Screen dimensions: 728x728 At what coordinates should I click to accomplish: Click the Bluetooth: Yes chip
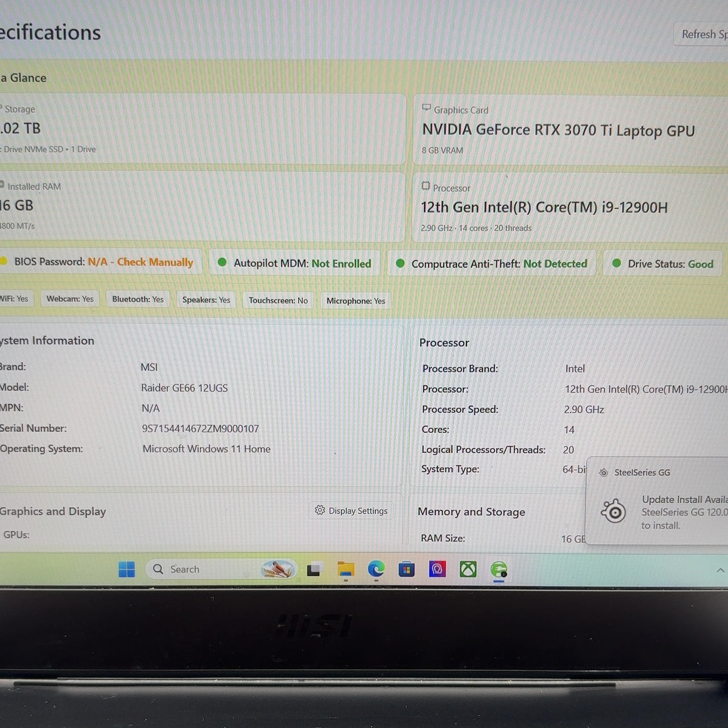coord(138,299)
